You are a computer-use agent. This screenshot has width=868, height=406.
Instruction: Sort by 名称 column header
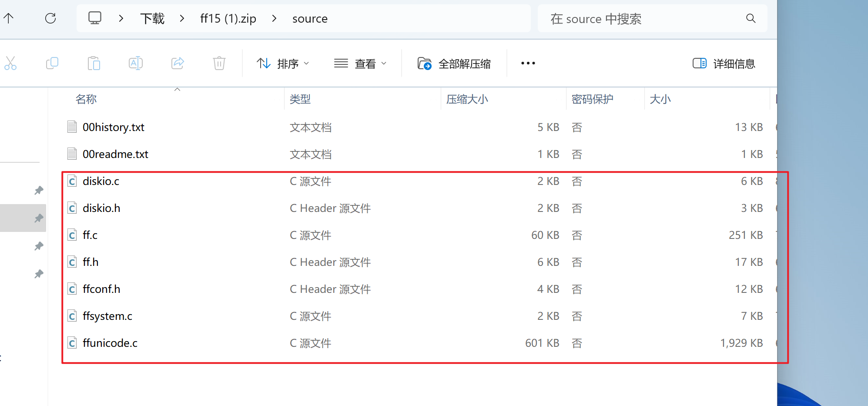(x=86, y=99)
